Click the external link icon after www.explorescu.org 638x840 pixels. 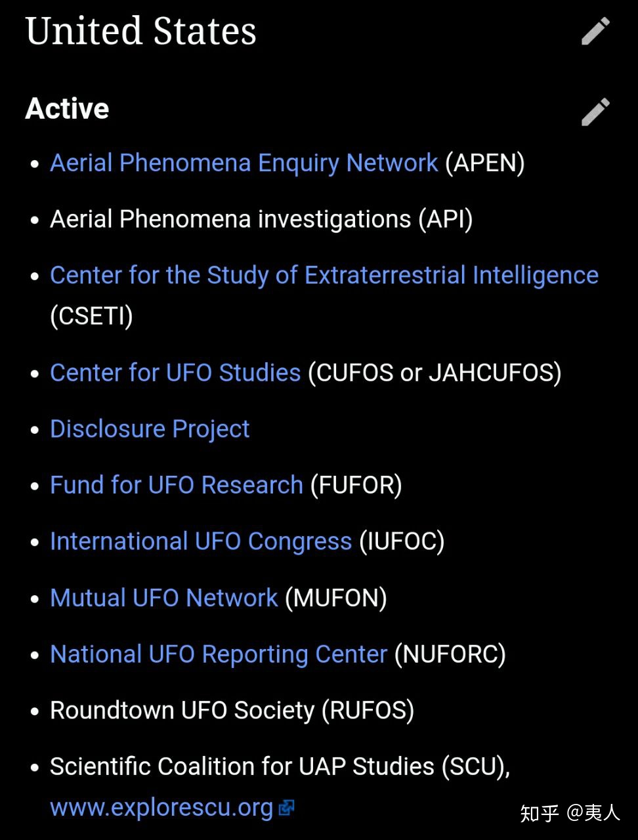click(286, 808)
